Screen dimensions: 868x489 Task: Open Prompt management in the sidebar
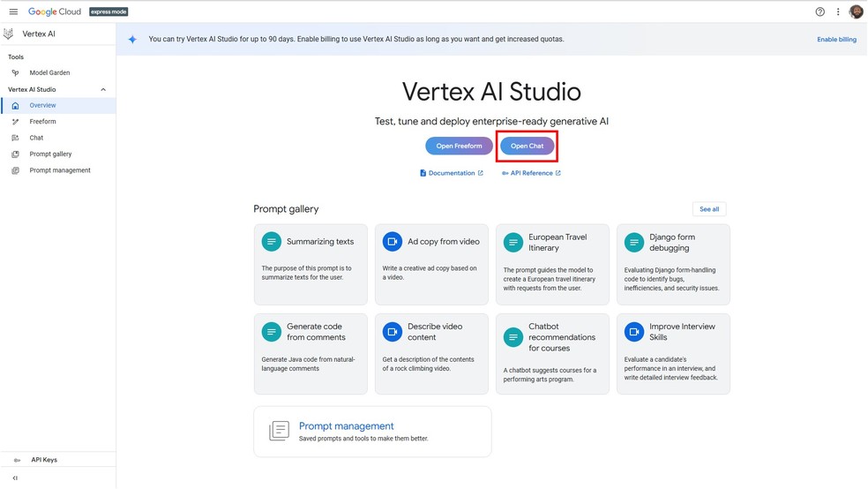click(x=60, y=170)
